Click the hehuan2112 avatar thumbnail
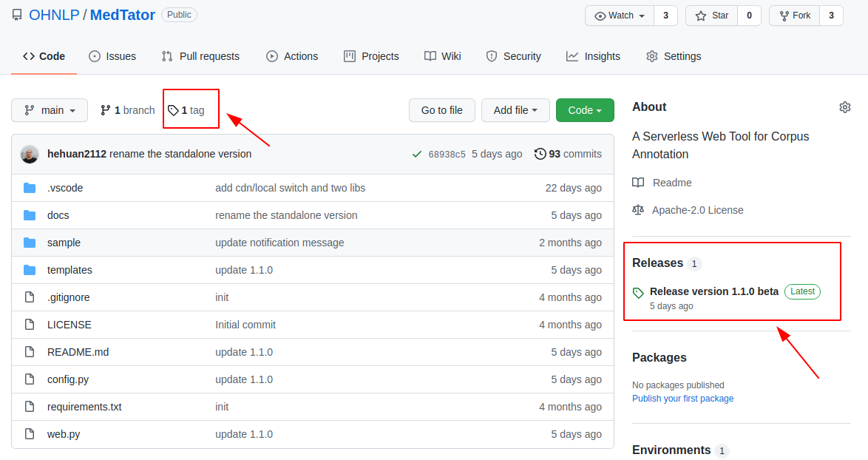This screenshot has width=868, height=460. [x=30, y=154]
